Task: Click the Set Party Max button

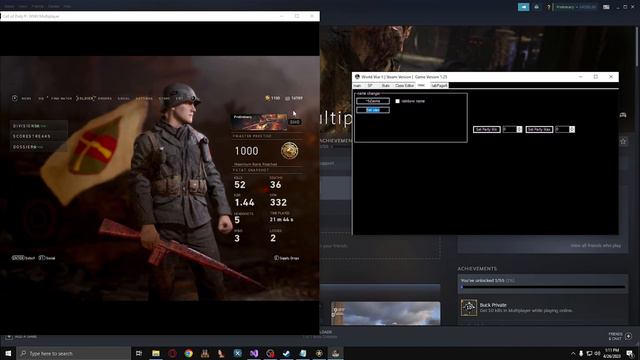Action: pyautogui.click(x=539, y=129)
